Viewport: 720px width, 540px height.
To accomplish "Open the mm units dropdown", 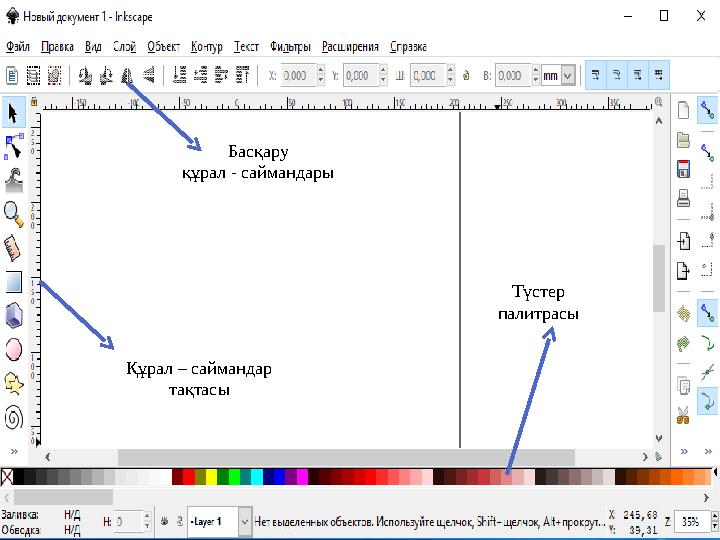I will (x=568, y=75).
